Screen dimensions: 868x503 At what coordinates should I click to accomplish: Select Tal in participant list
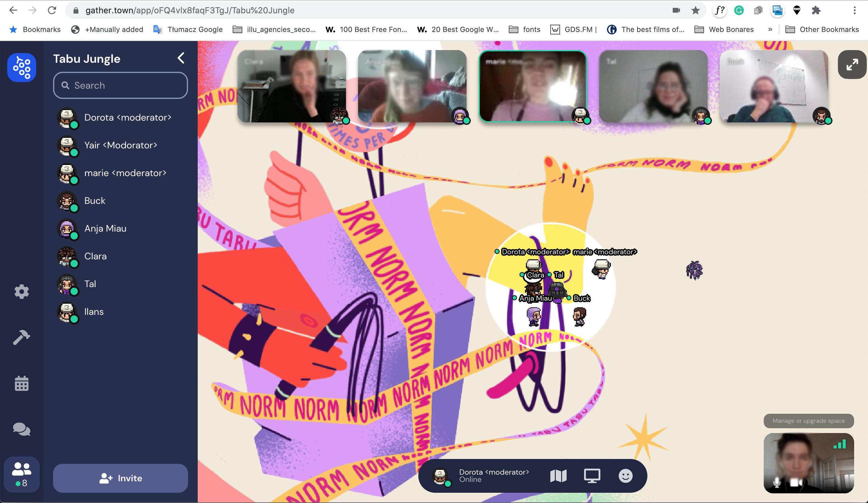click(120, 284)
